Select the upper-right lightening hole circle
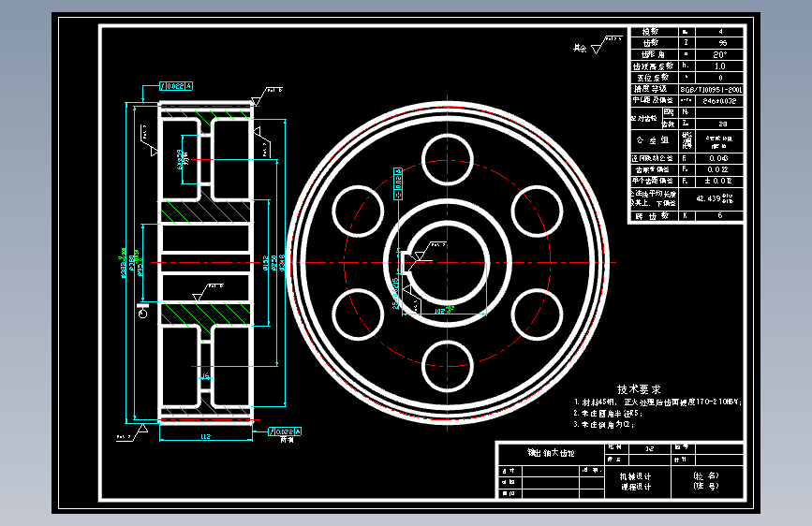Screen dimensions: 812x526 point(537,212)
